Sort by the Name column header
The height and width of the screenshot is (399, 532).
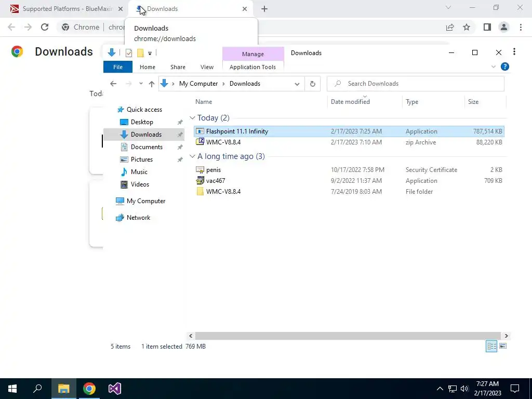tap(204, 102)
